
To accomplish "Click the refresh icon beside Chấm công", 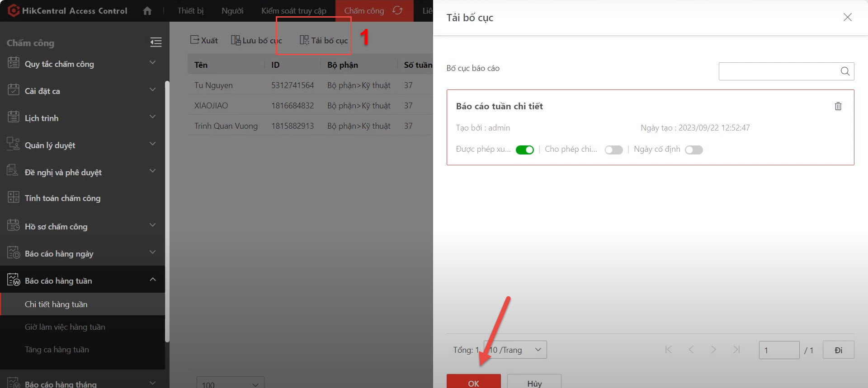I will 397,10.
